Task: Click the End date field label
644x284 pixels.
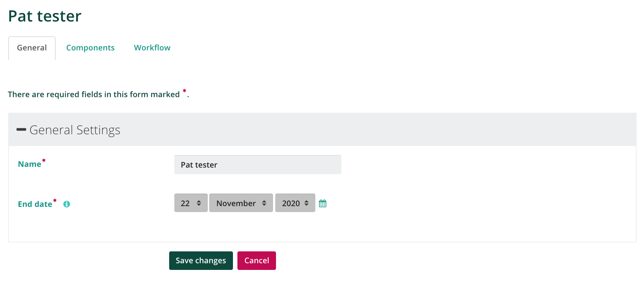Action: [35, 204]
